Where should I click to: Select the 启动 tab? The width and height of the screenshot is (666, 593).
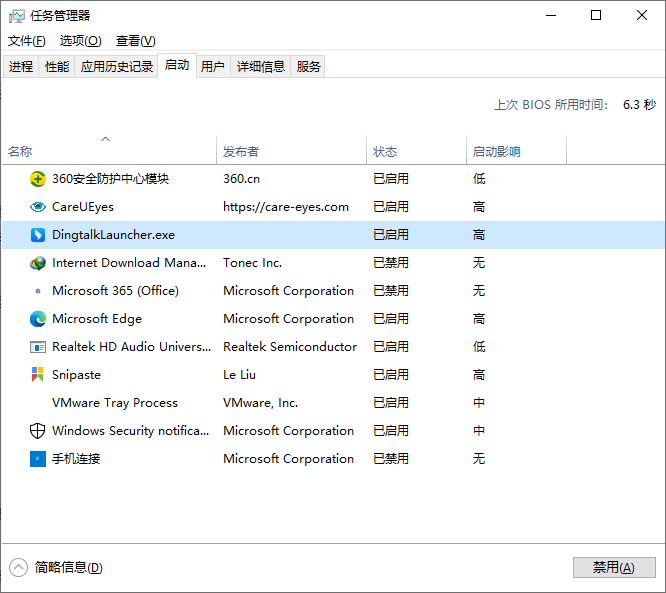click(177, 65)
